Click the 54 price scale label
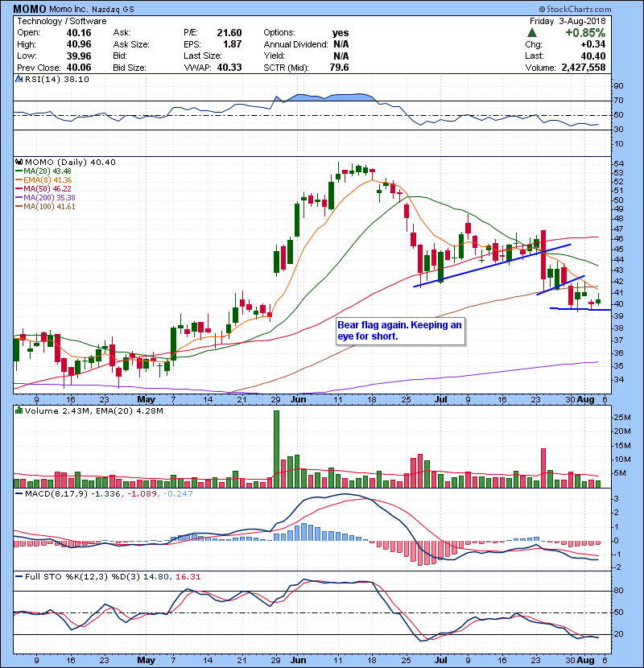Image resolution: width=644 pixels, height=668 pixels. (618, 163)
